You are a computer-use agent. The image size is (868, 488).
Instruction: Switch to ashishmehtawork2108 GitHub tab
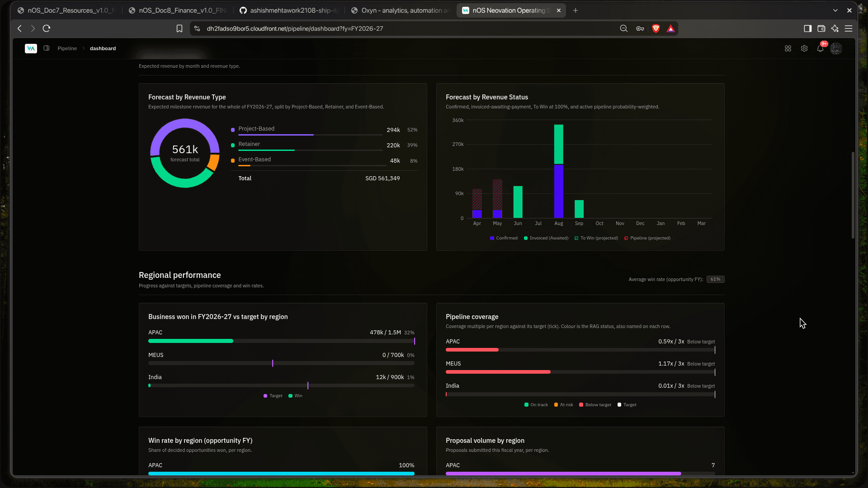(289, 10)
